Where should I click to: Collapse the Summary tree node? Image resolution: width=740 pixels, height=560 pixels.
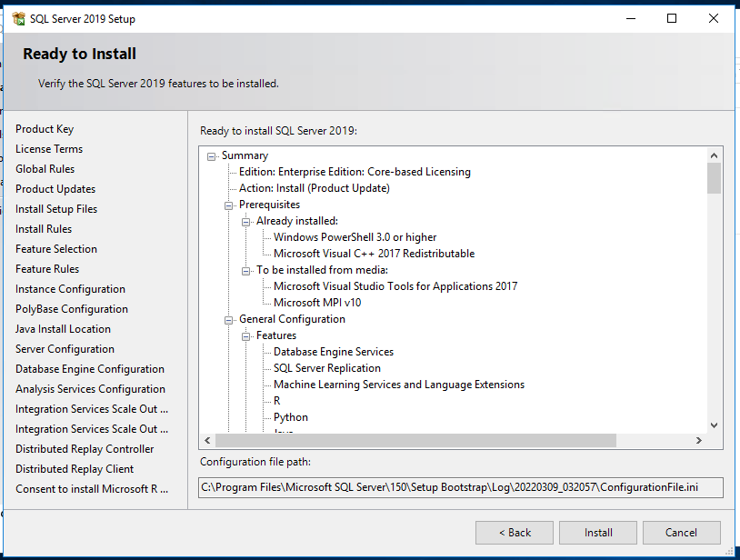[212, 156]
